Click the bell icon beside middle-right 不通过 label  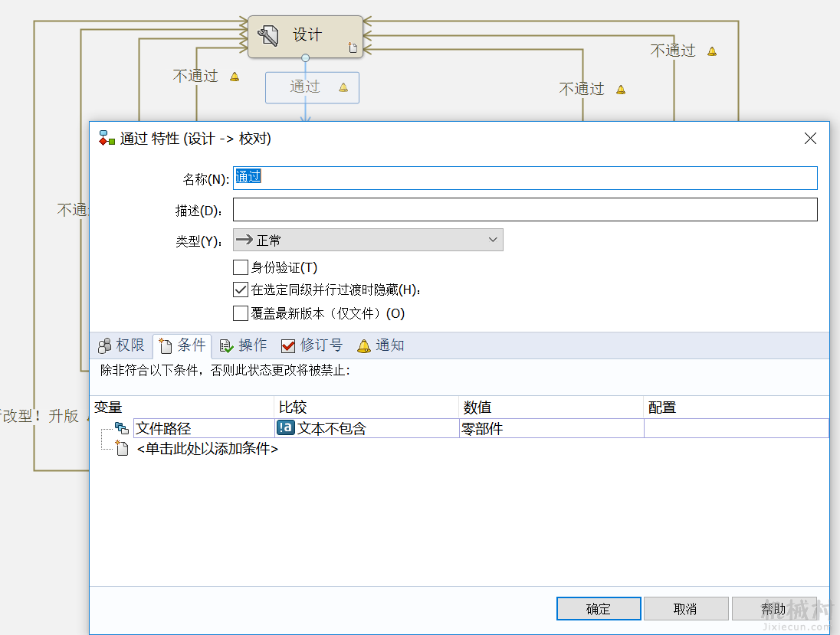point(621,90)
